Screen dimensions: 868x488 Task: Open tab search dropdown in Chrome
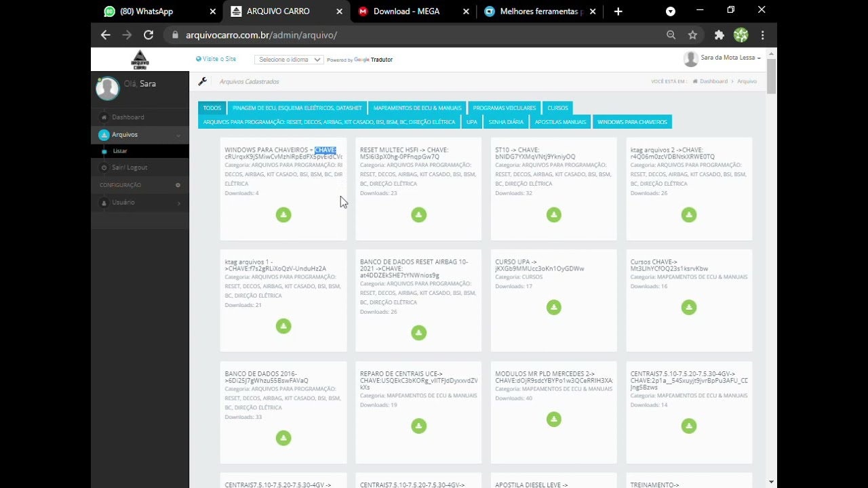click(671, 12)
